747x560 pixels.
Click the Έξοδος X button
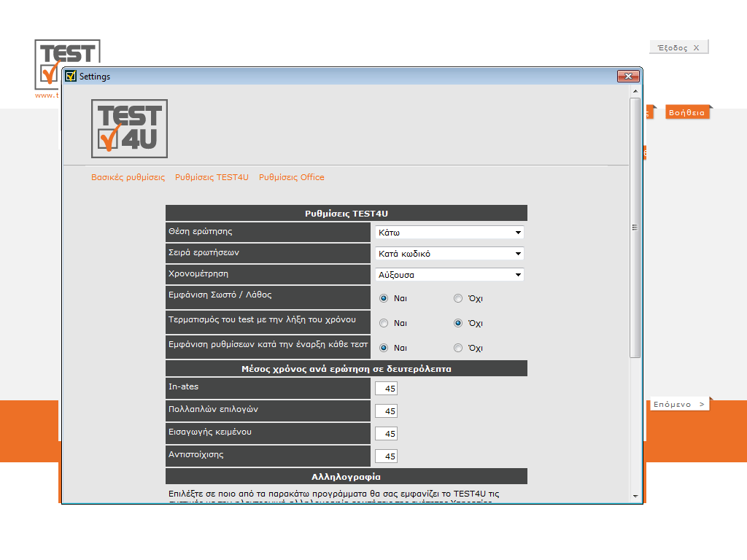pos(678,47)
